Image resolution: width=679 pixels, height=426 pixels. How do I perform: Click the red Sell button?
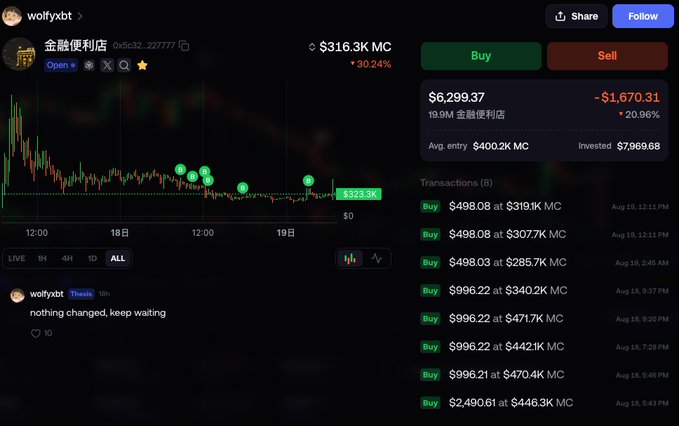pyautogui.click(x=607, y=56)
